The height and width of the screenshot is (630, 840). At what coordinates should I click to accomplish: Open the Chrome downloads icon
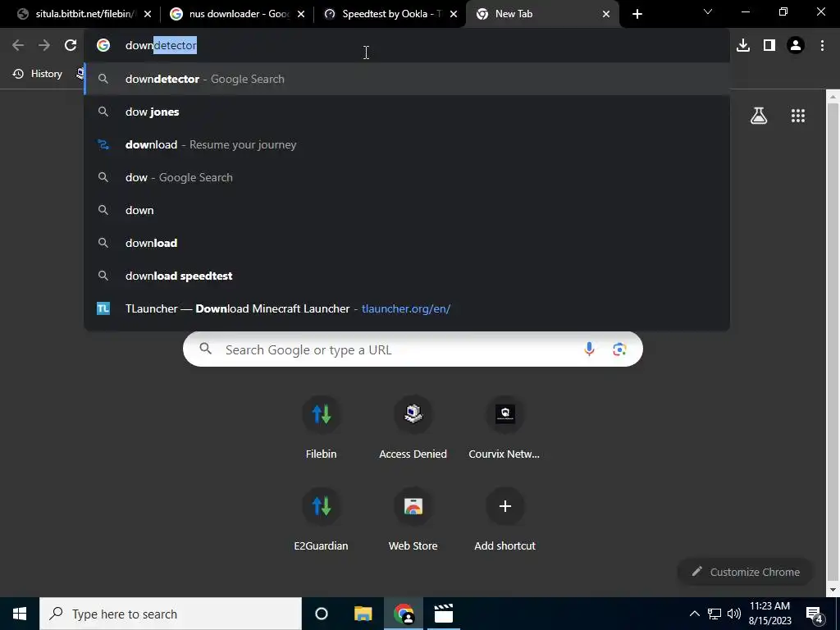pos(743,46)
